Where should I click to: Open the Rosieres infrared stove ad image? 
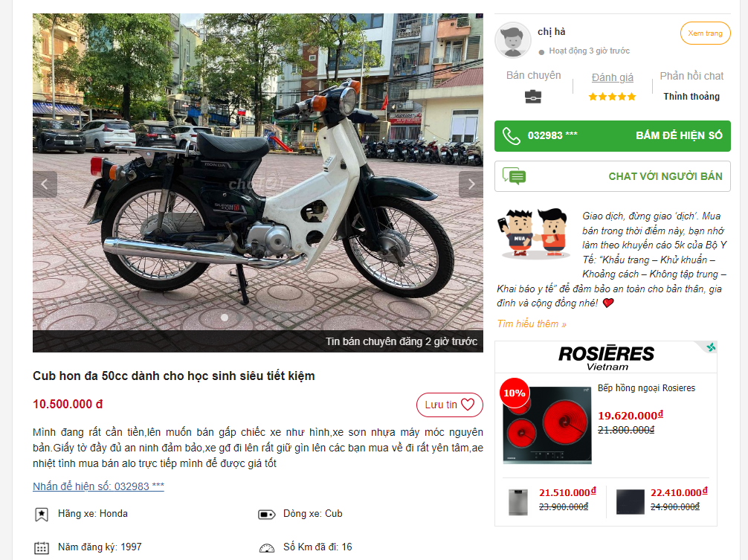547,425
